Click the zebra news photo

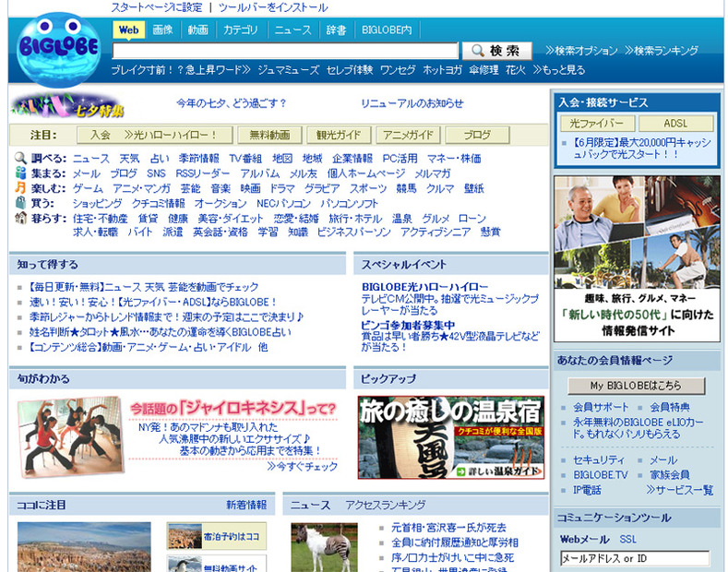point(324,547)
